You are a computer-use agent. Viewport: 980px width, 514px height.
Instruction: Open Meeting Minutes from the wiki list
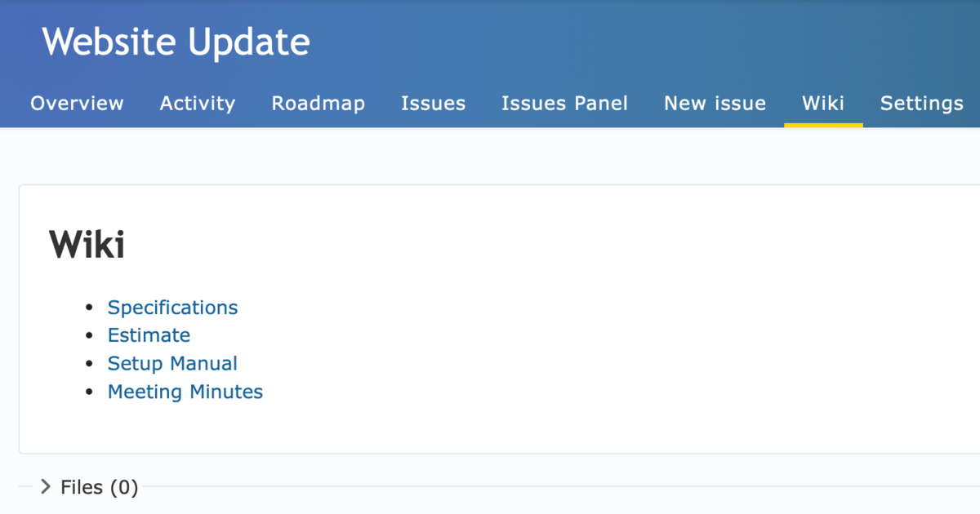[x=185, y=392]
